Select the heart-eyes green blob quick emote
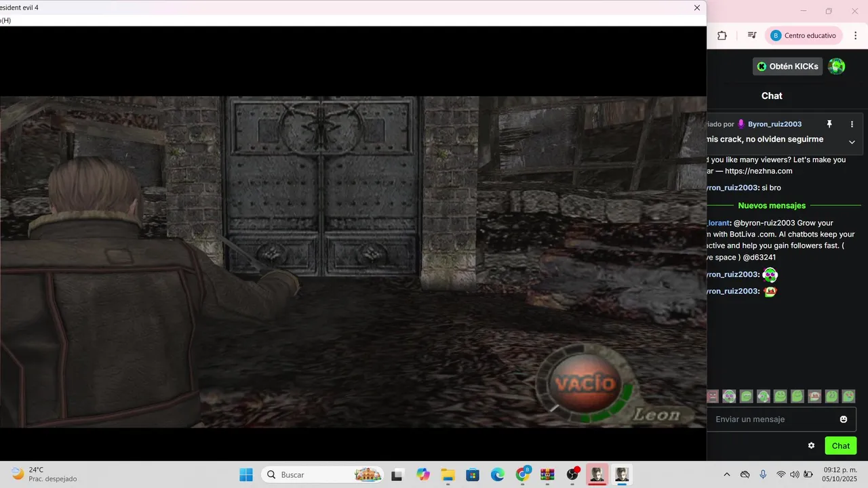This screenshot has height=488, width=868. coord(848,396)
